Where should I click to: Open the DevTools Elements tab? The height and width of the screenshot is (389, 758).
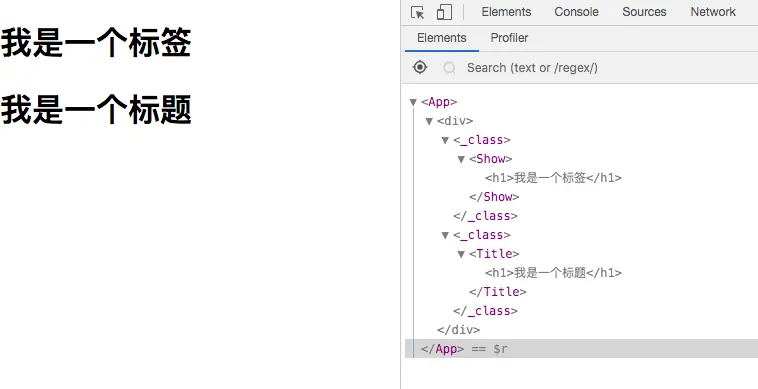tap(506, 12)
